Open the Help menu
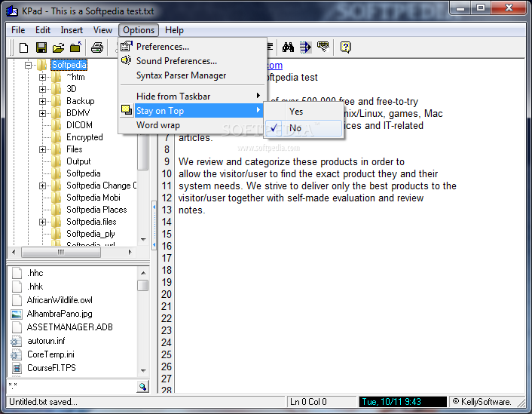Image resolution: width=532 pixels, height=414 pixels. point(174,30)
